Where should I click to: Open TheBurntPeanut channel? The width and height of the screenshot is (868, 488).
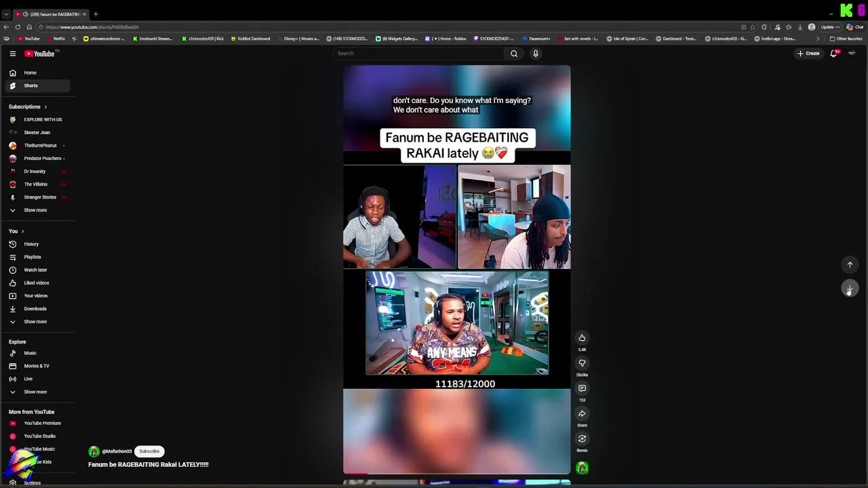click(40, 146)
